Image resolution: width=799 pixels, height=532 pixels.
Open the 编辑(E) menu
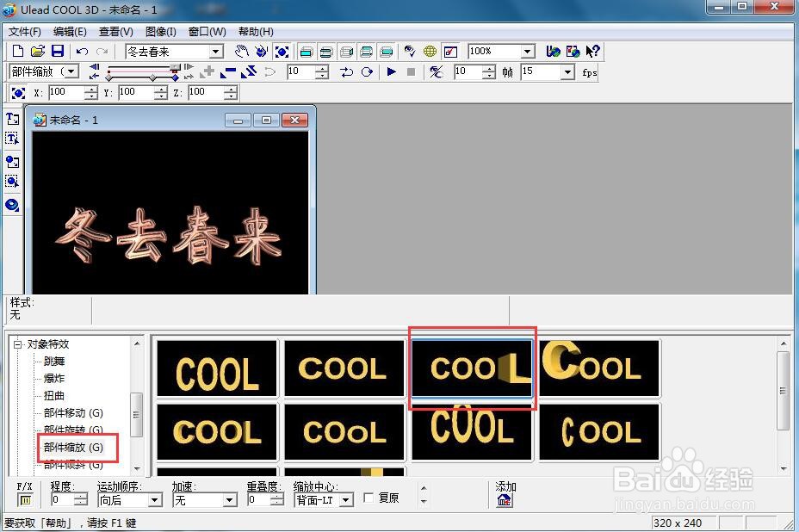[x=70, y=32]
